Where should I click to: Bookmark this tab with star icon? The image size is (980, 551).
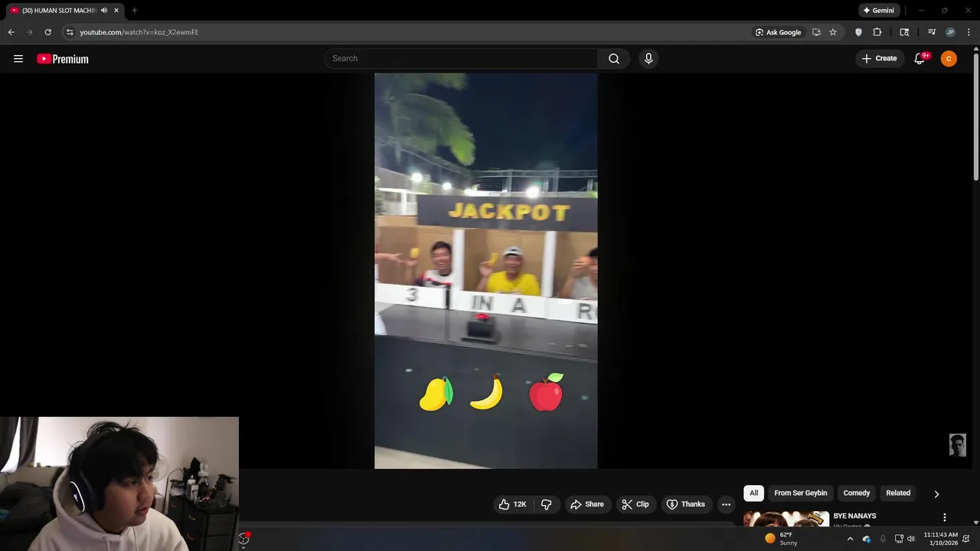pyautogui.click(x=833, y=32)
